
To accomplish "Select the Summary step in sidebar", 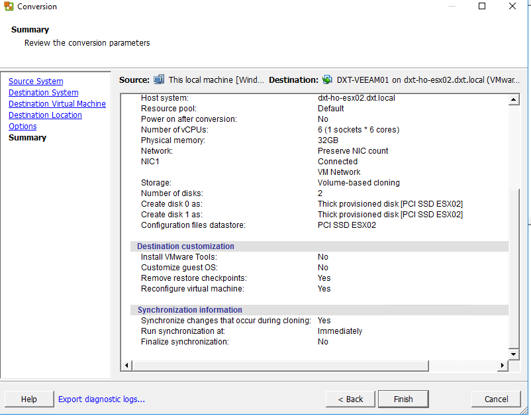I will 27,138.
